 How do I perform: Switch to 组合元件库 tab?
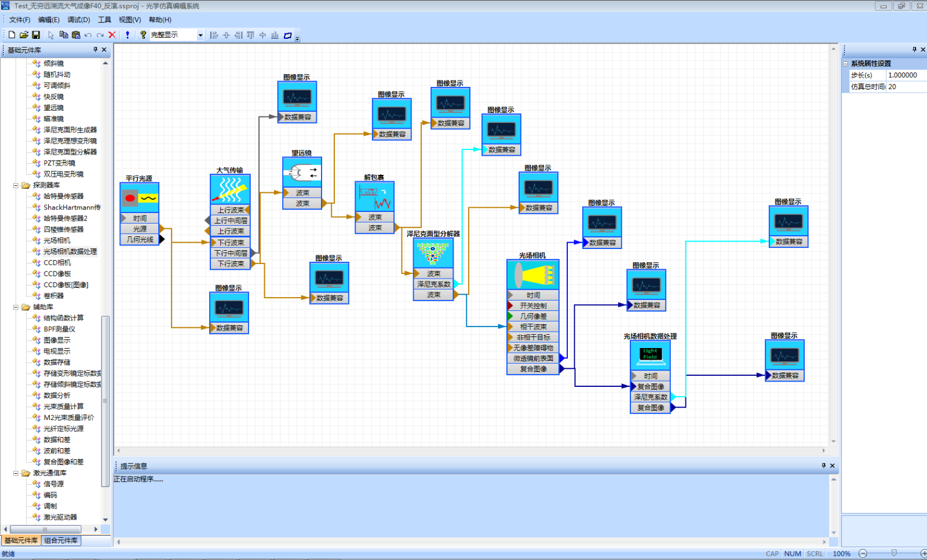(x=61, y=540)
